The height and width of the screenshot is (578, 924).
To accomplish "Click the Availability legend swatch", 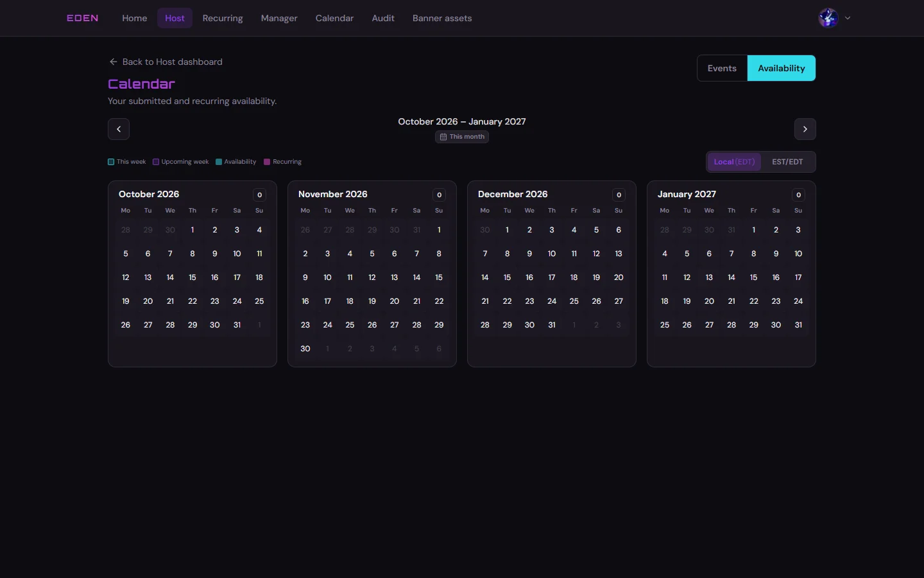I will click(219, 162).
